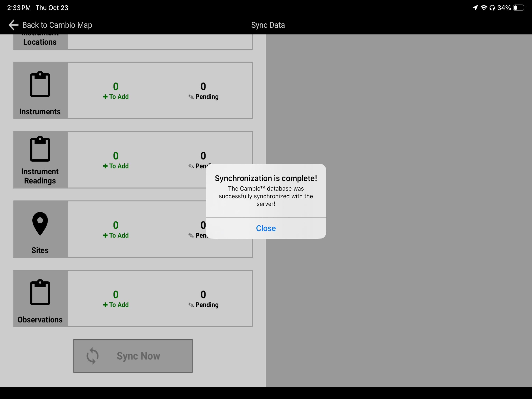Image resolution: width=532 pixels, height=399 pixels.
Task: Tap the back arrow icon
Action: click(x=13, y=25)
